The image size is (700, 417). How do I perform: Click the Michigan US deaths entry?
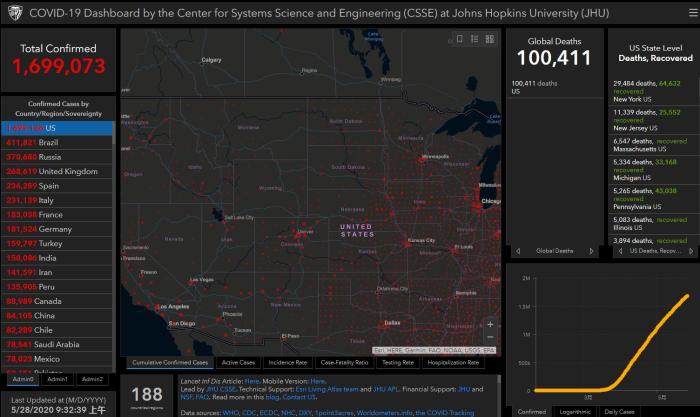(x=654, y=170)
